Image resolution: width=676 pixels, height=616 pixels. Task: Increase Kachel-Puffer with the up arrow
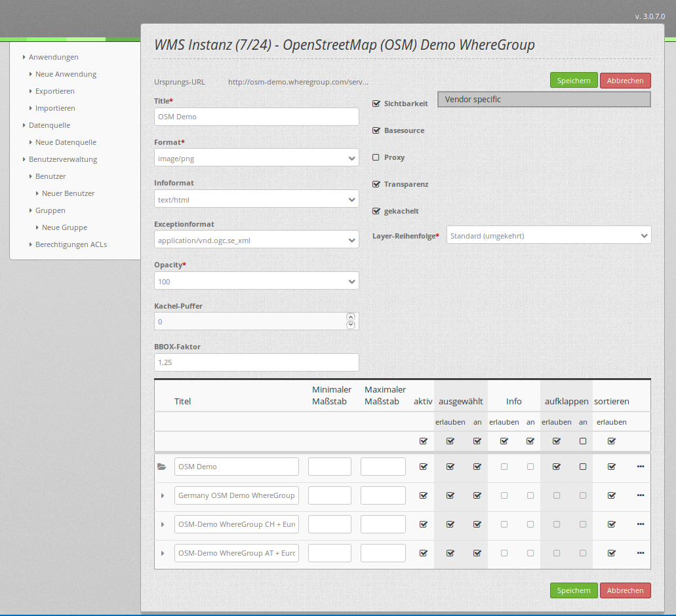click(x=350, y=317)
